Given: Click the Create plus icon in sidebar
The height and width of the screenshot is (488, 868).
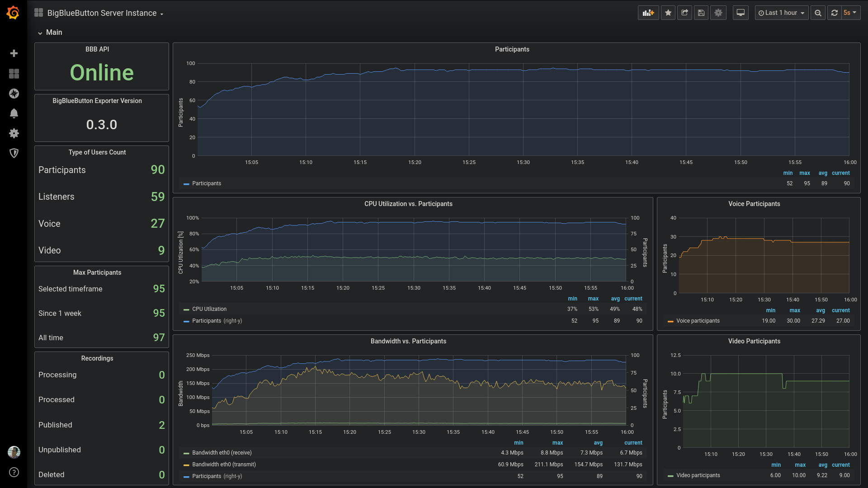Looking at the screenshot, I should 14,53.
